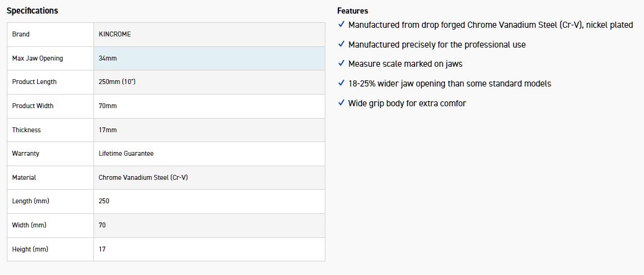Click the Features heading

point(353,11)
